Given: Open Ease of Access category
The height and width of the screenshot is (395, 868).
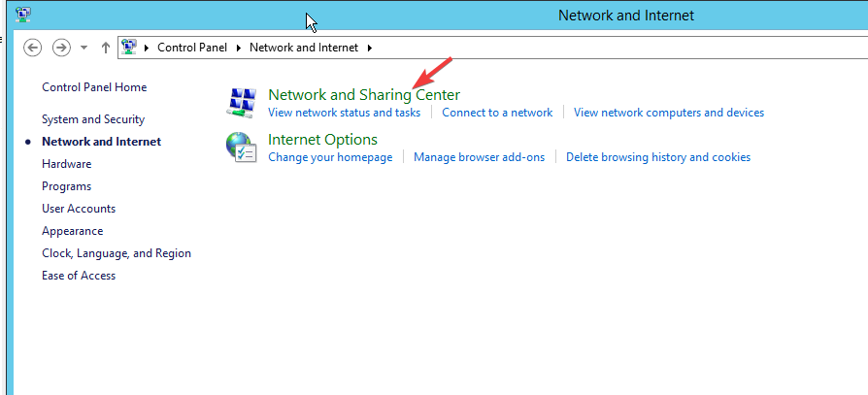Looking at the screenshot, I should [x=79, y=276].
